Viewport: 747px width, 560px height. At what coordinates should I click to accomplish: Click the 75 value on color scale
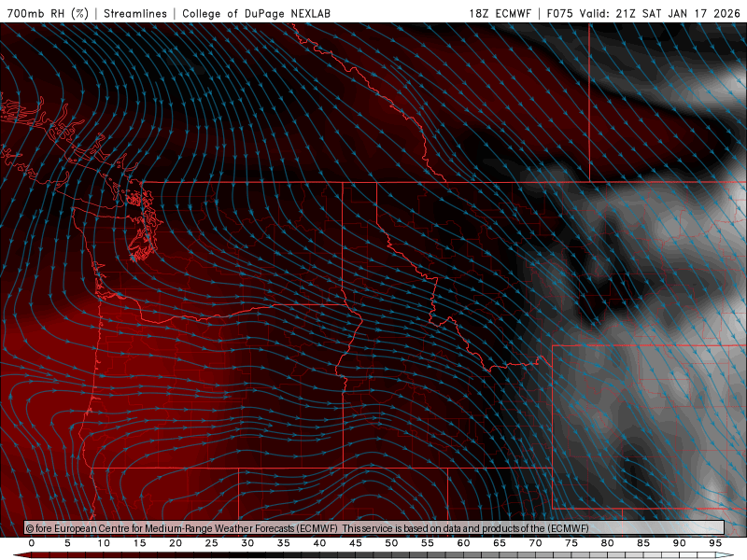571,543
